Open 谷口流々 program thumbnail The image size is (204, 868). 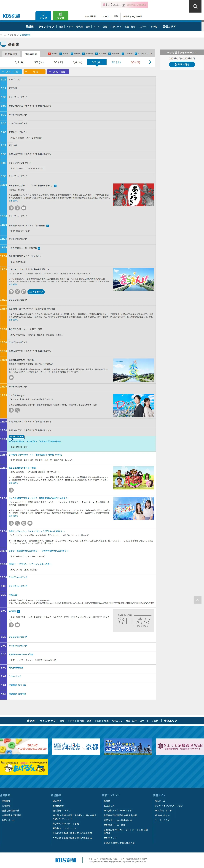[134, 621]
